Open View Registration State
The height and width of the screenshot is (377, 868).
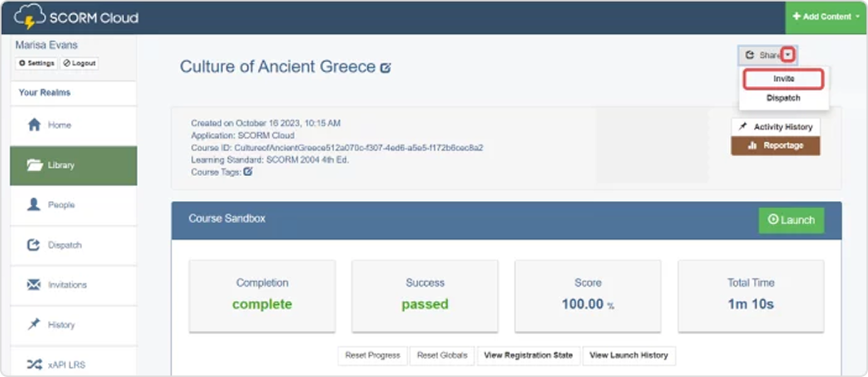(528, 356)
